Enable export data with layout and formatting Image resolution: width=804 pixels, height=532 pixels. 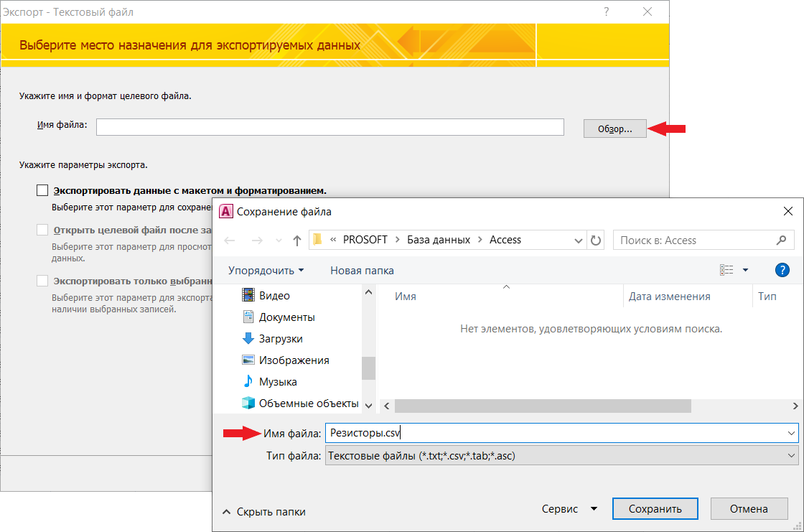point(42,191)
